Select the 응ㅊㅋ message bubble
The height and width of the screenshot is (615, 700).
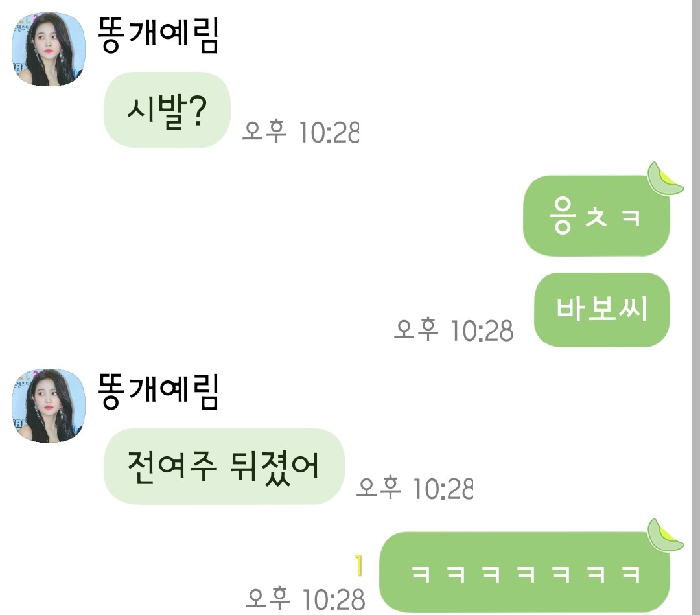coord(596,216)
